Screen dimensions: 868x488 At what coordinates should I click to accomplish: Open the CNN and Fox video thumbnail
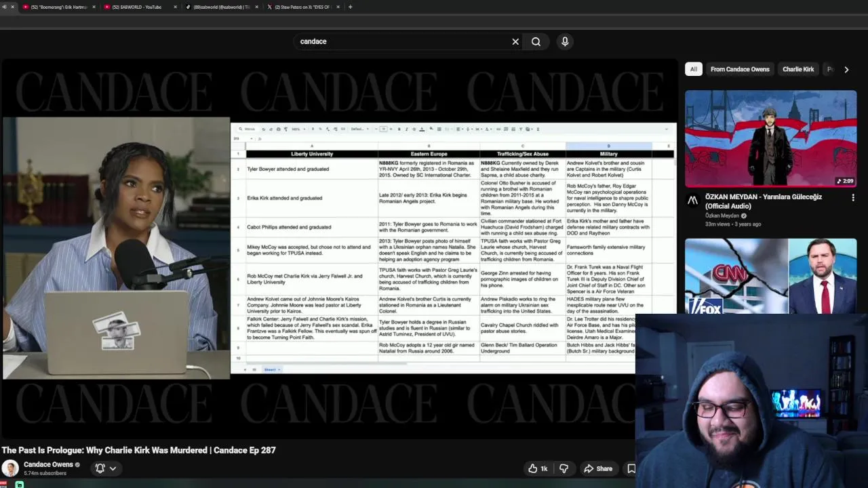tap(770, 277)
